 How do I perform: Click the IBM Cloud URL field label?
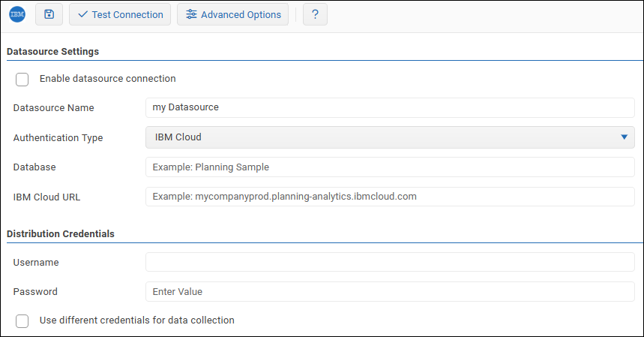tap(46, 197)
